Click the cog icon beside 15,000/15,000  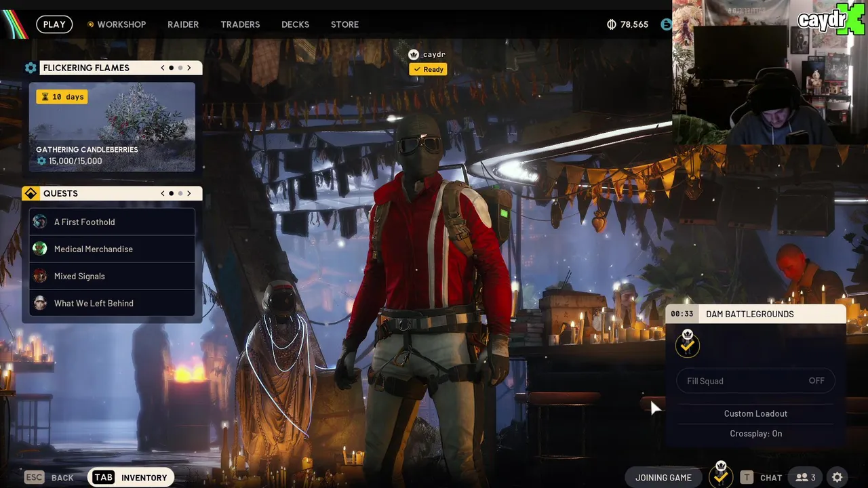pos(42,161)
